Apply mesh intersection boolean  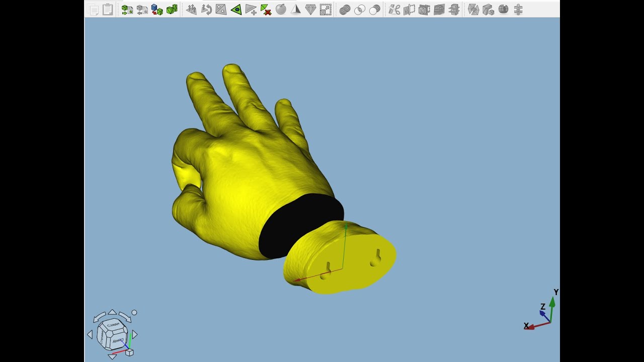click(360, 10)
